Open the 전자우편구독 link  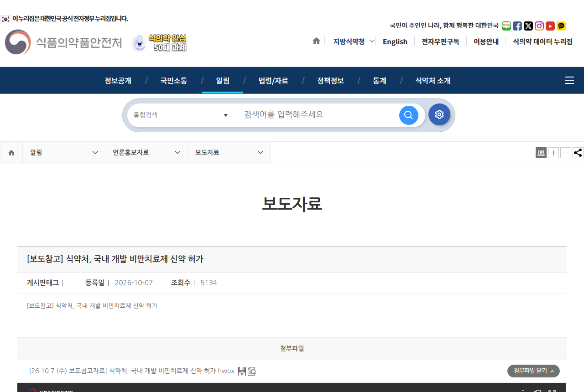pyautogui.click(x=440, y=41)
